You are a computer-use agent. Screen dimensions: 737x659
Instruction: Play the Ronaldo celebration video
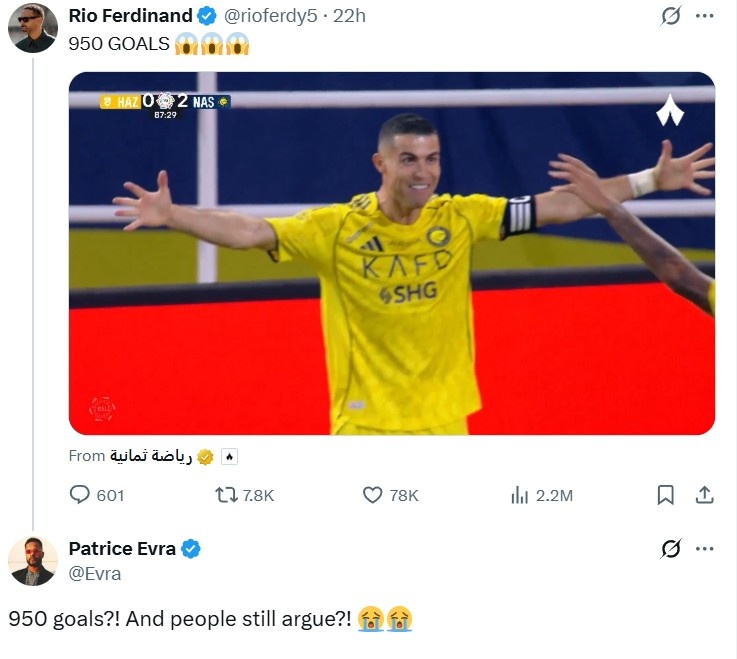coord(392,253)
